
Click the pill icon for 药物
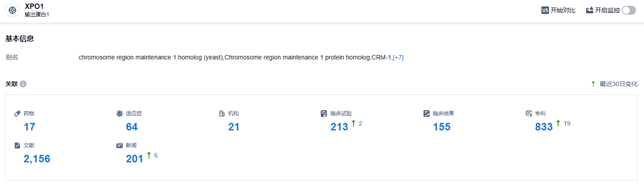pyautogui.click(x=17, y=114)
